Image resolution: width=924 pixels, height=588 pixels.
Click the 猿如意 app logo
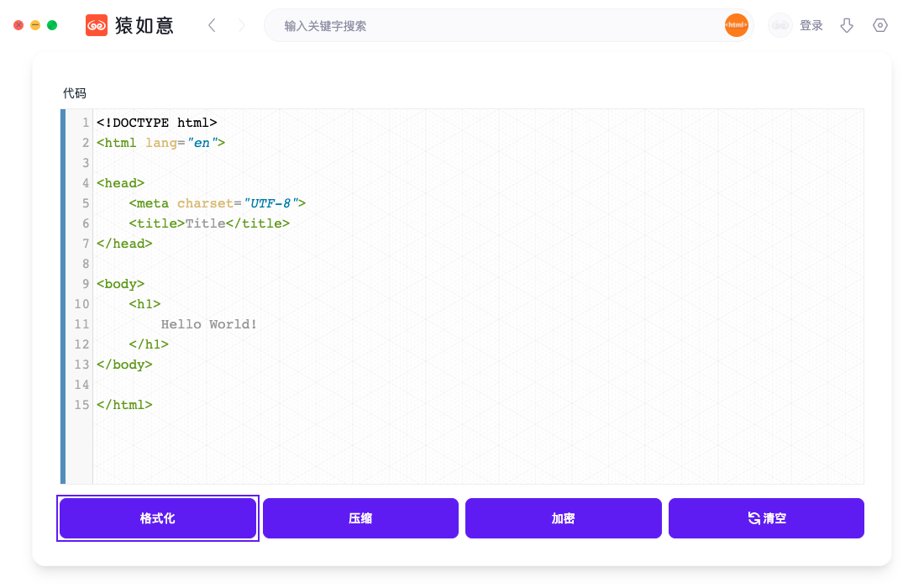(97, 26)
